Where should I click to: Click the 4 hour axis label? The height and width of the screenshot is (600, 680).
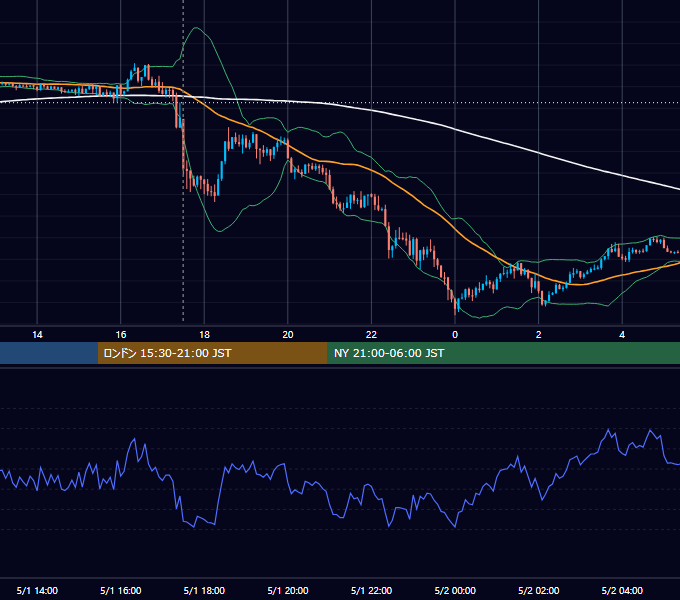(622, 335)
